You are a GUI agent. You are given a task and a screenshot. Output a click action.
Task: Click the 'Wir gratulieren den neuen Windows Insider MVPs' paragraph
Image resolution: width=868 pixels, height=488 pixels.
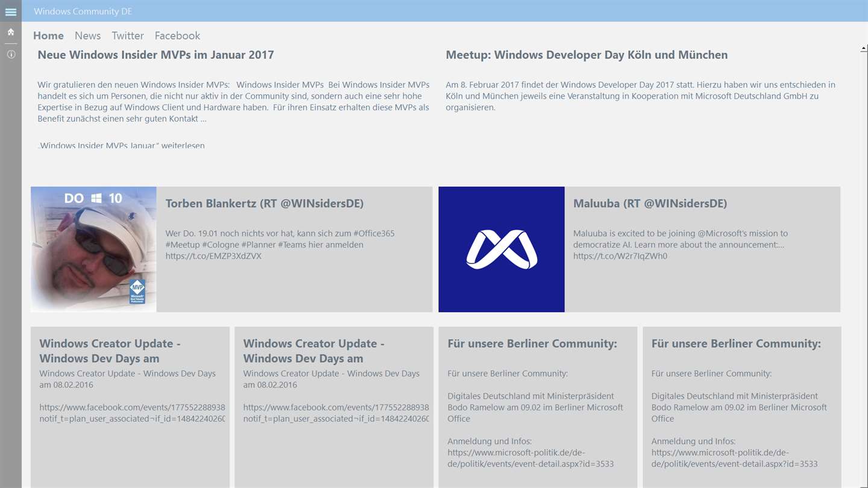233,102
